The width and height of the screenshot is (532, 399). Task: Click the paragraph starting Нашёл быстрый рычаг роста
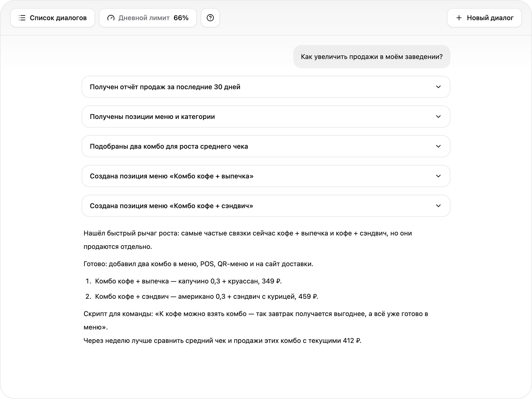(248, 240)
